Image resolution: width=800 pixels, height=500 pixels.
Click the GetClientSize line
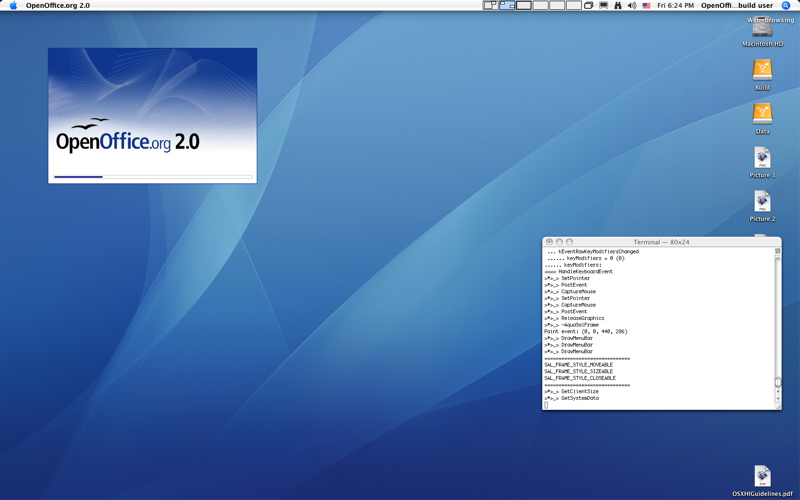571,391
